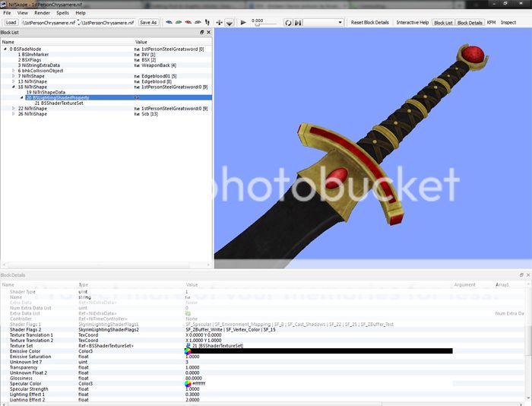Toggle the animation loop button

[x=288, y=23]
